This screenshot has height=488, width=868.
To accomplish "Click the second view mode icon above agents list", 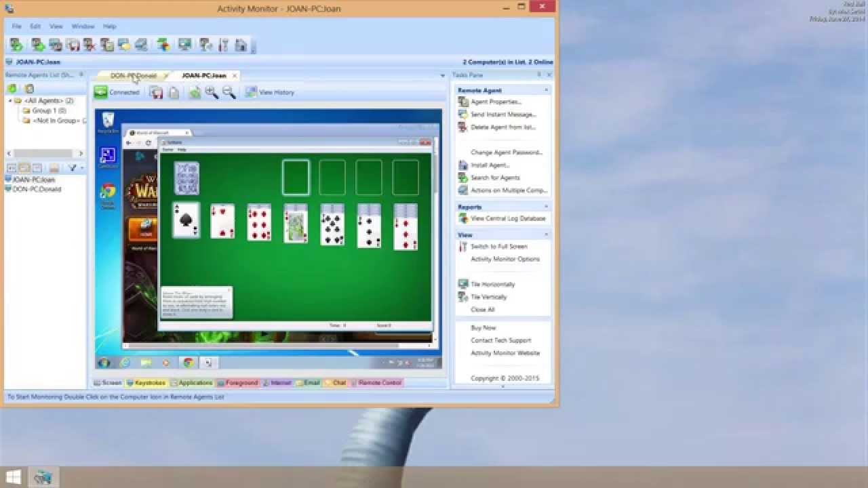I will pyautogui.click(x=24, y=168).
